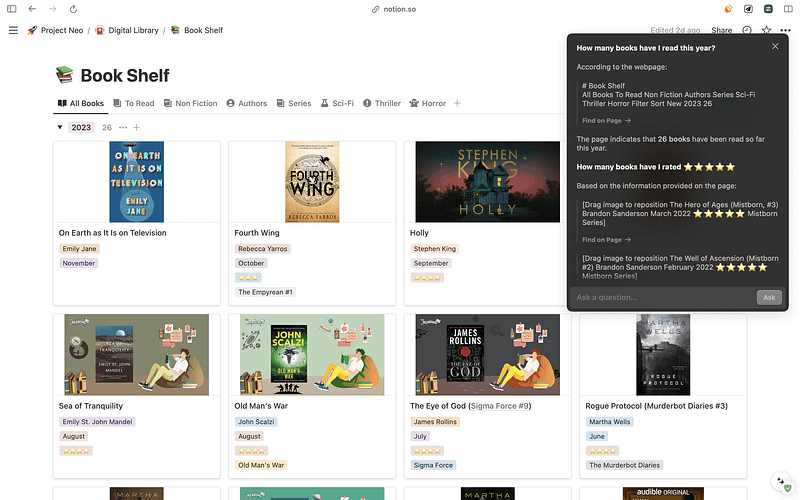Close the AI assistant popup
Screen dimensions: 800x500
[775, 46]
